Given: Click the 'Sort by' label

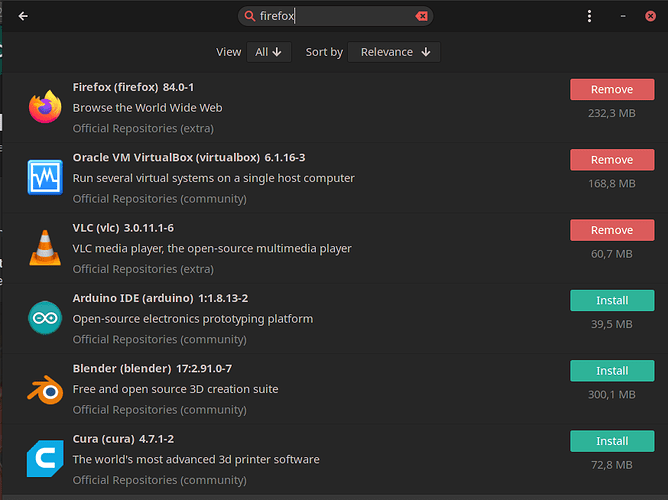Looking at the screenshot, I should [324, 52].
